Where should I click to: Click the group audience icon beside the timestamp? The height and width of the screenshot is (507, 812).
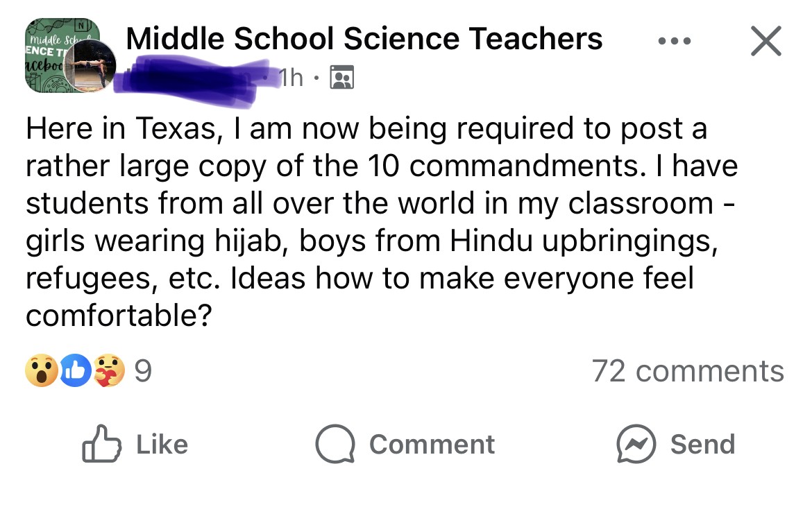341,78
